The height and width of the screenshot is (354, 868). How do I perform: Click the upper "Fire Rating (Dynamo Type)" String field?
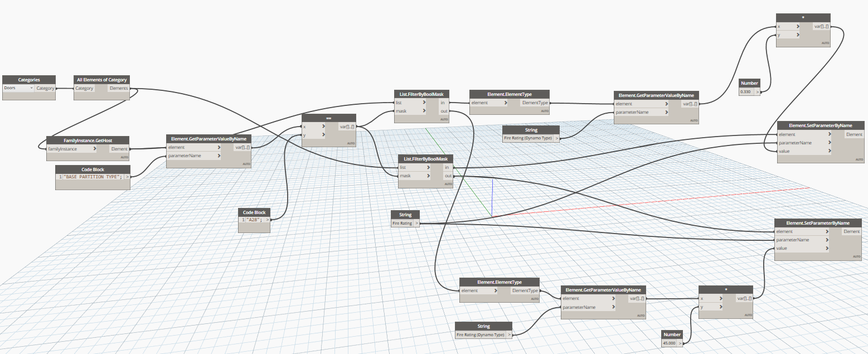(x=528, y=138)
